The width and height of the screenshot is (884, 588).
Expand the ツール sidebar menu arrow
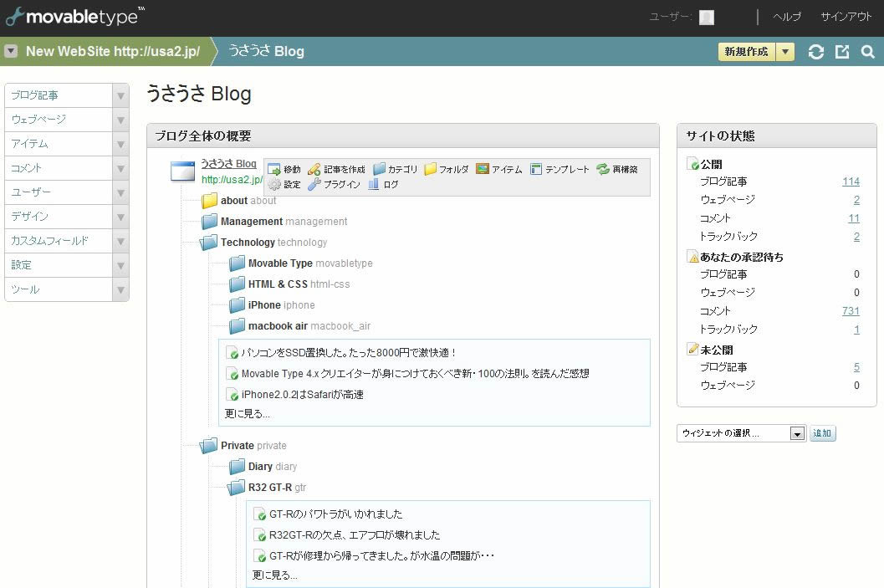(x=120, y=289)
